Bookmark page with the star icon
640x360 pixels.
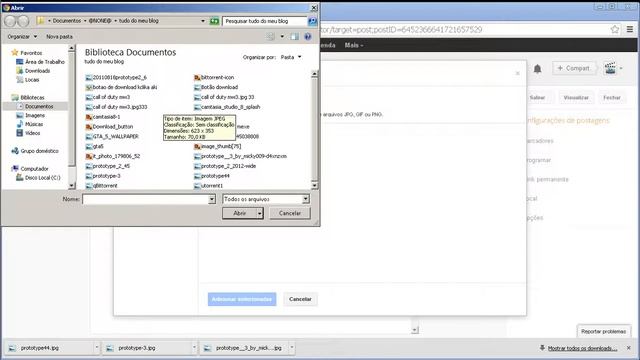pos(615,29)
